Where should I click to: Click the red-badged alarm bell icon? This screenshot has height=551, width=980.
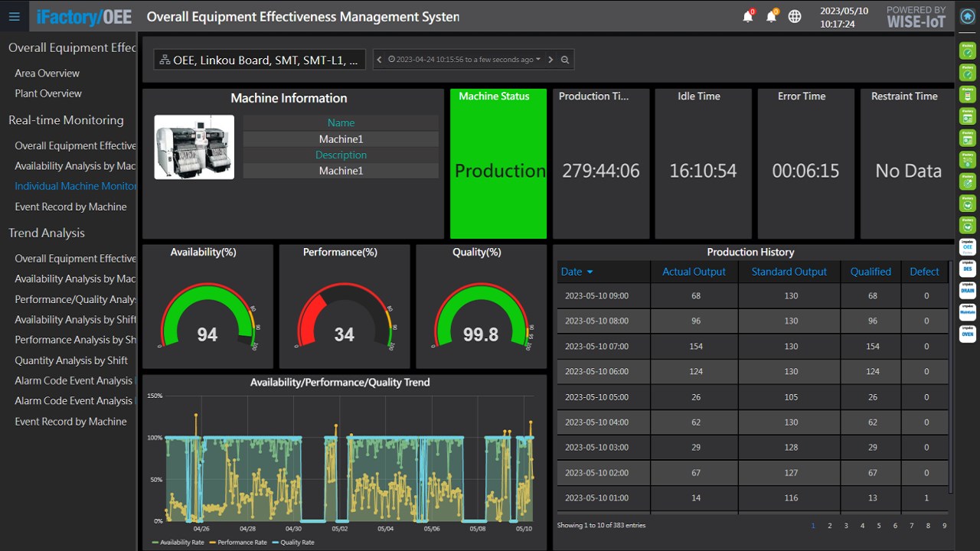coord(748,17)
